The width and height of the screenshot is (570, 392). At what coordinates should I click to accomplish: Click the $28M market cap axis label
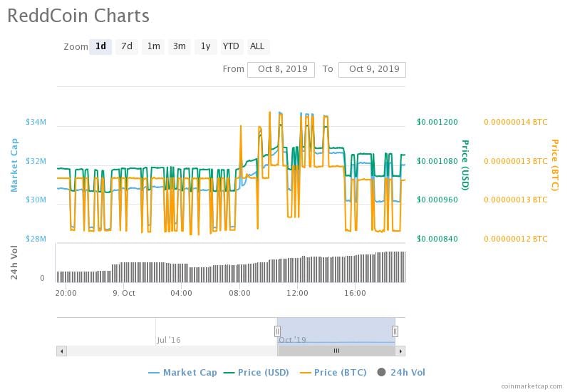point(36,239)
